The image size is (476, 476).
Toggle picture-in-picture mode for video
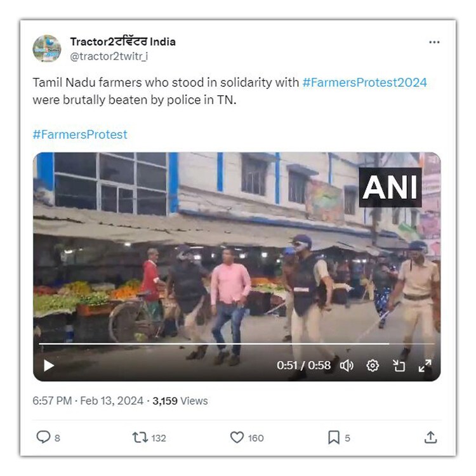click(x=399, y=366)
